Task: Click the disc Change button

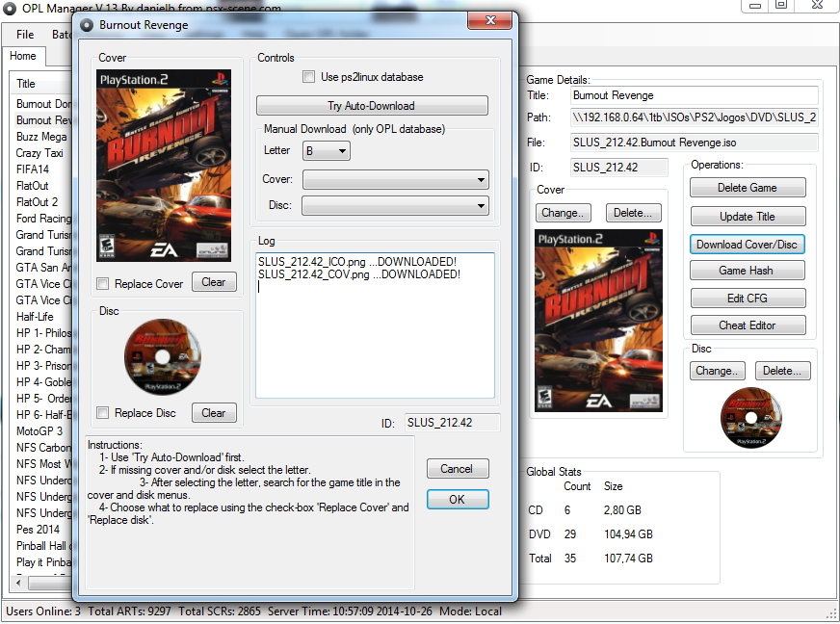Action: (x=717, y=371)
